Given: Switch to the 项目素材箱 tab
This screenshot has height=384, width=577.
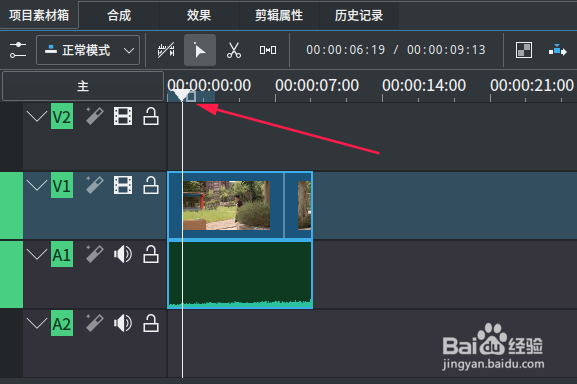Looking at the screenshot, I should coord(39,15).
